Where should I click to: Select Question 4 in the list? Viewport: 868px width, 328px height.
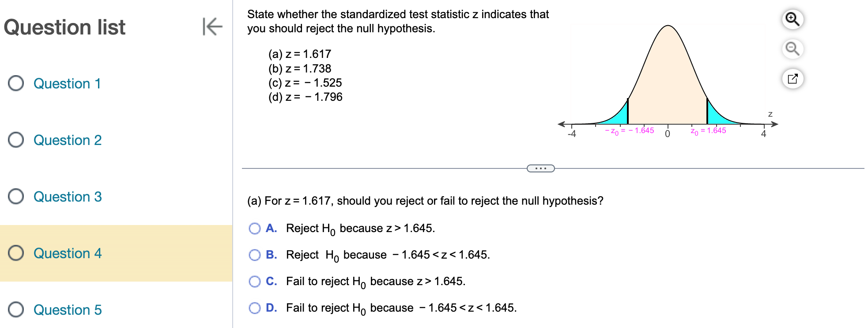[68, 253]
